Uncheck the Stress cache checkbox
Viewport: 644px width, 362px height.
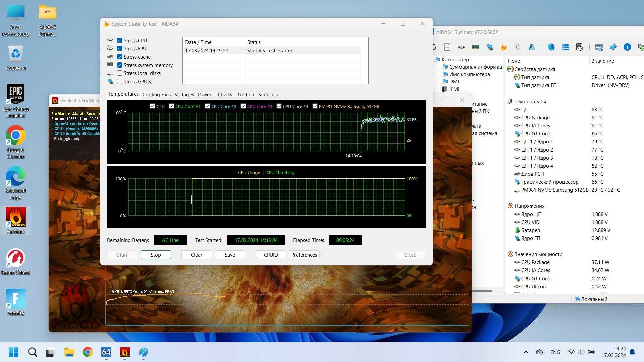click(x=119, y=57)
